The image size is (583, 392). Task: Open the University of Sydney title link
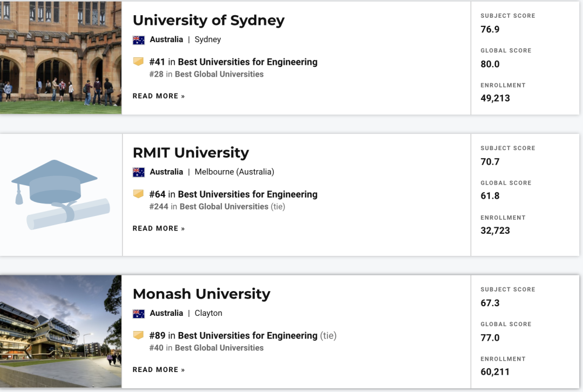pyautogui.click(x=208, y=20)
